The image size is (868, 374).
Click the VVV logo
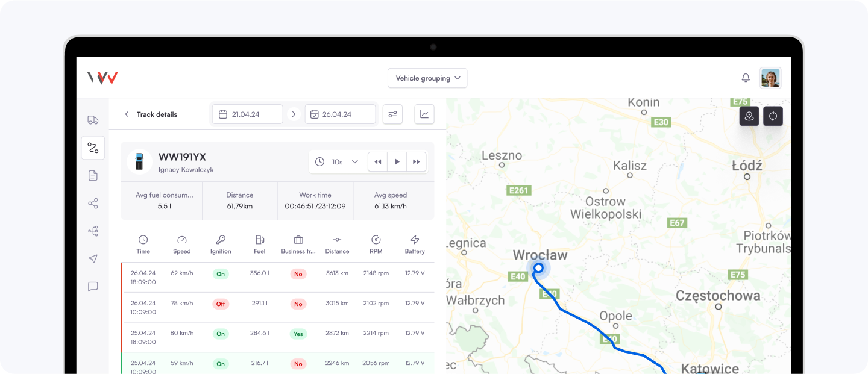102,78
